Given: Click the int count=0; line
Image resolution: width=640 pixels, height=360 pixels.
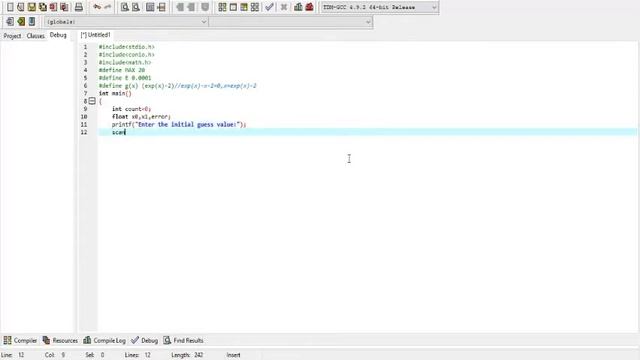Looking at the screenshot, I should pyautogui.click(x=131, y=109).
